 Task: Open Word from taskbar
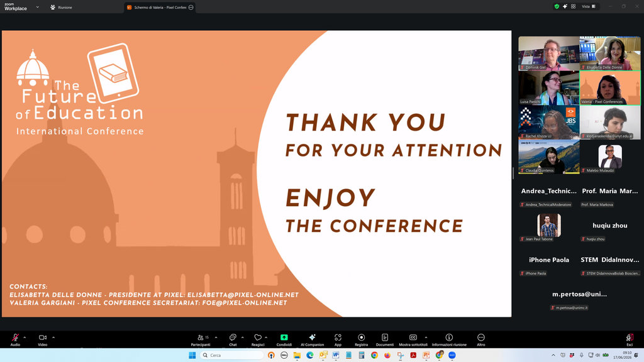[336, 355]
